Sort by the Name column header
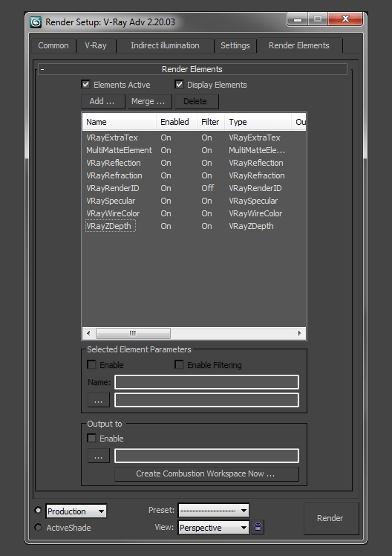This screenshot has height=556, width=392. [x=119, y=122]
